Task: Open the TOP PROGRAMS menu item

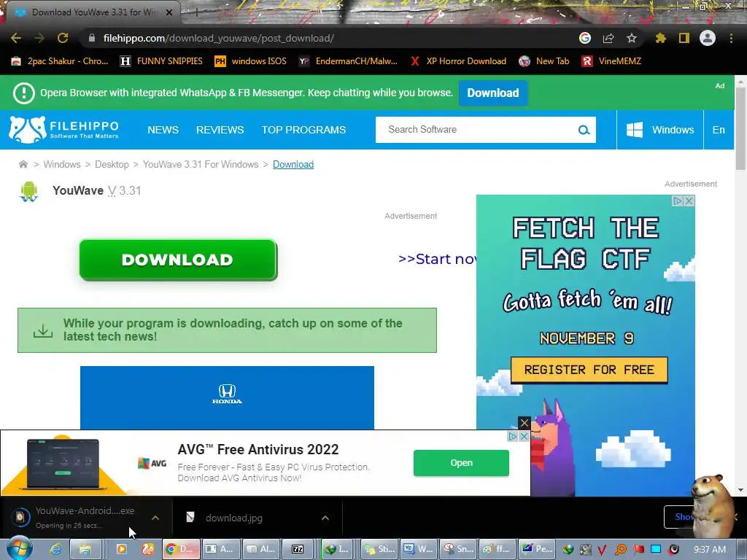Action: coord(303,130)
